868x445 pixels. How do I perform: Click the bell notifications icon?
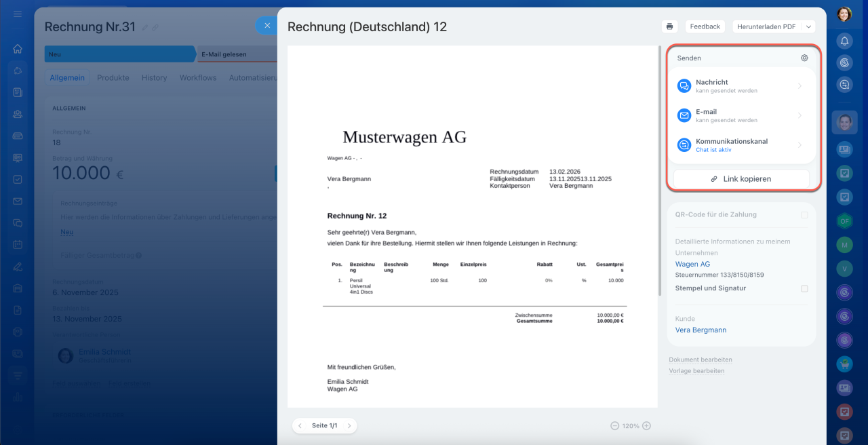pyautogui.click(x=844, y=41)
